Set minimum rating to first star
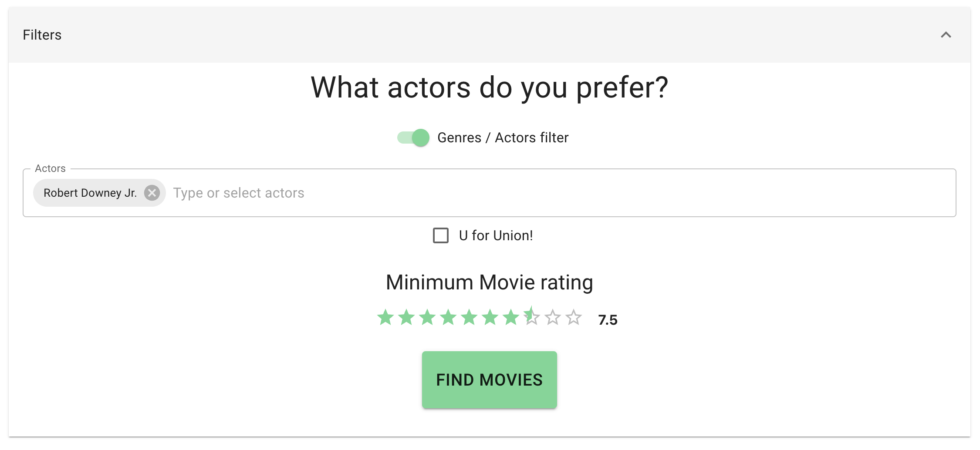 (x=385, y=317)
